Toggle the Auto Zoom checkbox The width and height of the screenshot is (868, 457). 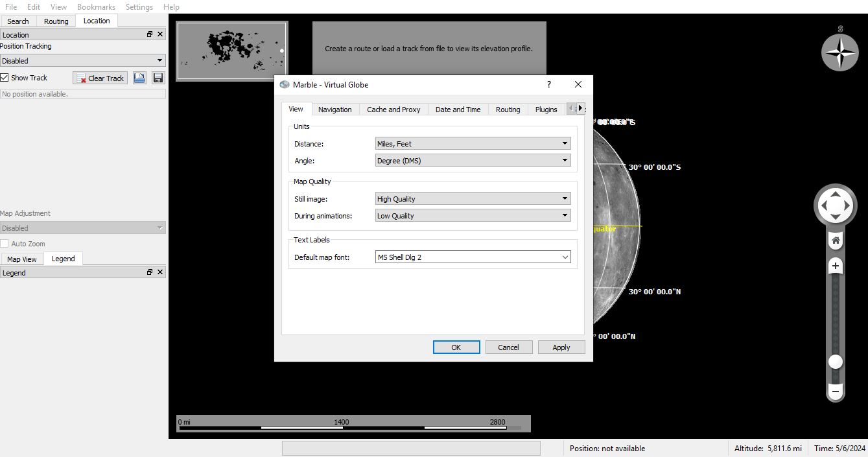(5, 244)
